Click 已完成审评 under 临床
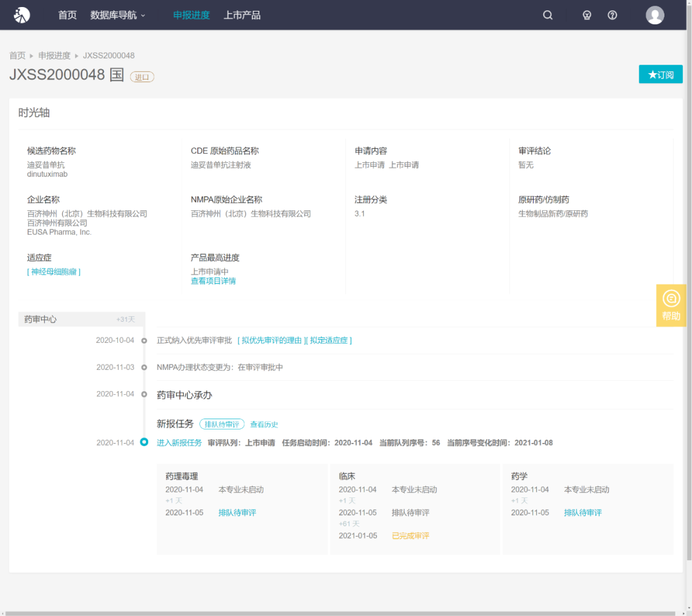Image resolution: width=692 pixels, height=616 pixels. point(411,536)
